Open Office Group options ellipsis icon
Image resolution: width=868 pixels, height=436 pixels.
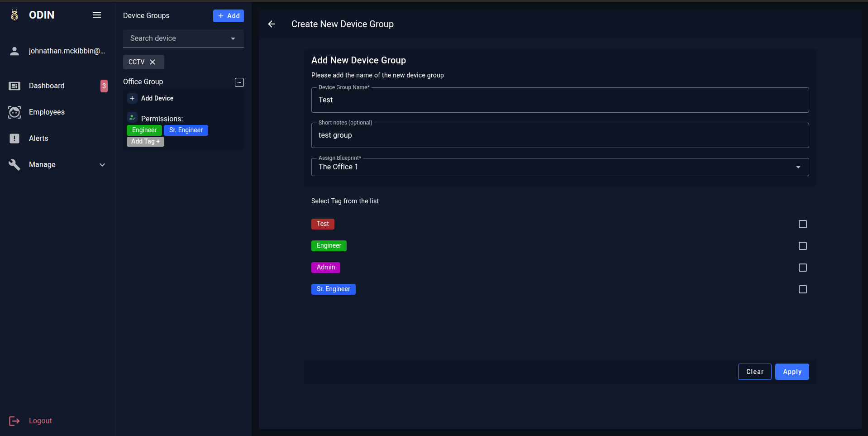(239, 82)
